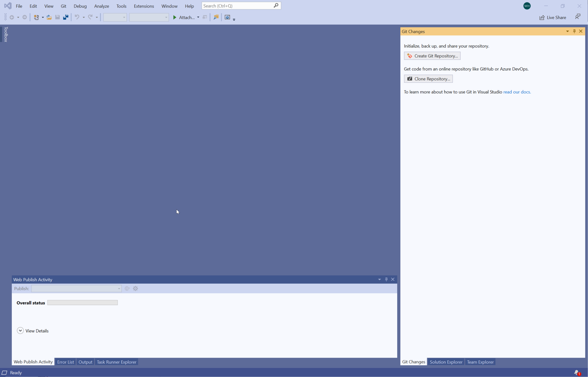
Task: Open the Attach button dropdown arrow
Action: coord(198,17)
